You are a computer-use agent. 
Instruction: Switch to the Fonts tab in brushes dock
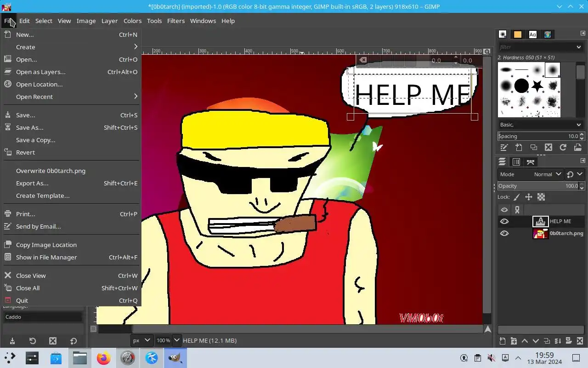[x=532, y=34]
